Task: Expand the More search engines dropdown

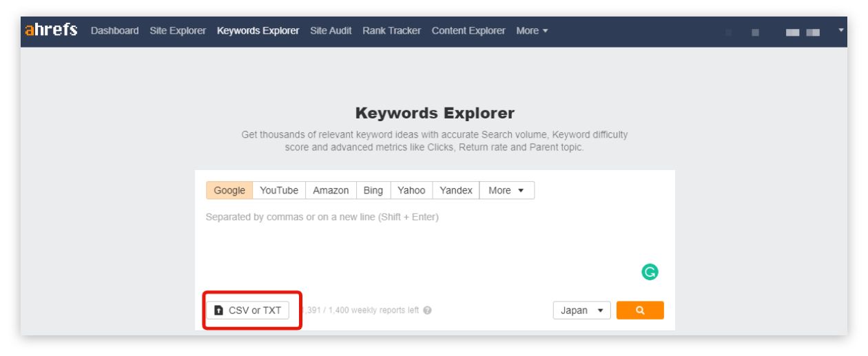Action: pos(507,191)
